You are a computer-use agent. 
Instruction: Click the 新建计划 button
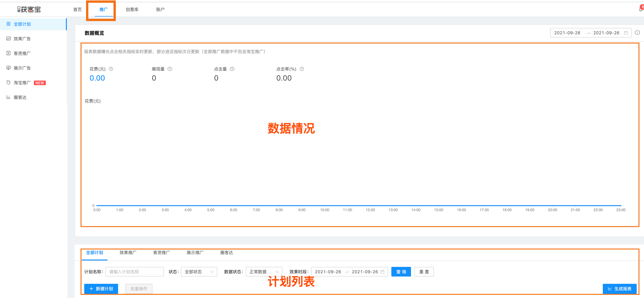101,289
